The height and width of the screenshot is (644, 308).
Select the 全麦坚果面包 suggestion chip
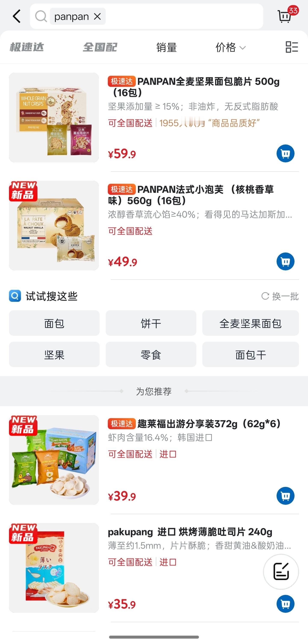tap(250, 323)
